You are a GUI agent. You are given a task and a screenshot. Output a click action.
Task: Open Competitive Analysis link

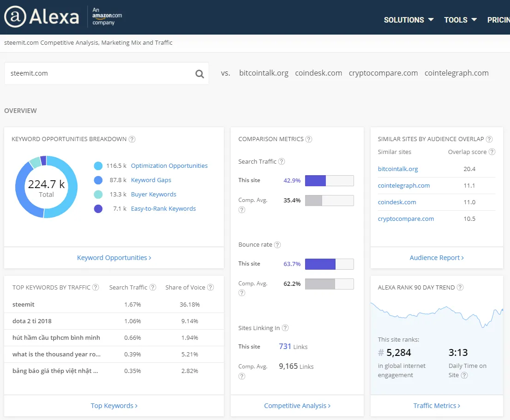point(297,406)
